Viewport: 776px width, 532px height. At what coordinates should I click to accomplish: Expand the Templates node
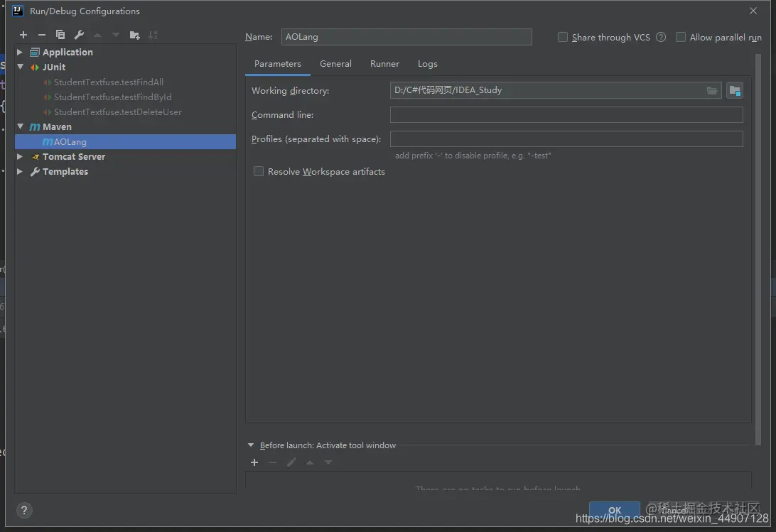pos(20,171)
